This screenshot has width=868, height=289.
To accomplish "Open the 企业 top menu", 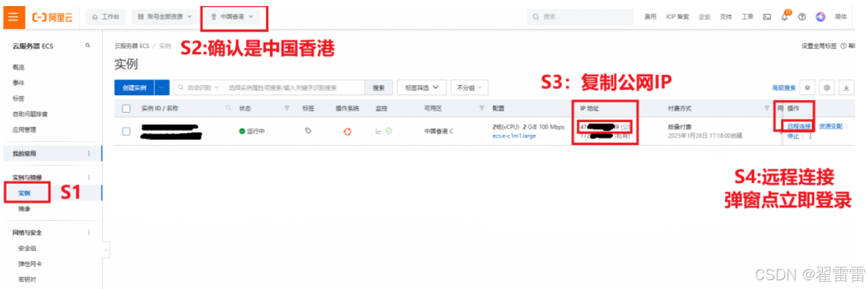I will [x=704, y=16].
